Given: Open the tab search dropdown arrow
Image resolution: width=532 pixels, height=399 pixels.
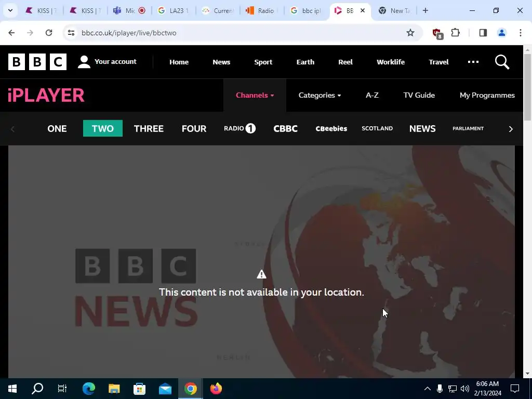Looking at the screenshot, I should click(10, 10).
